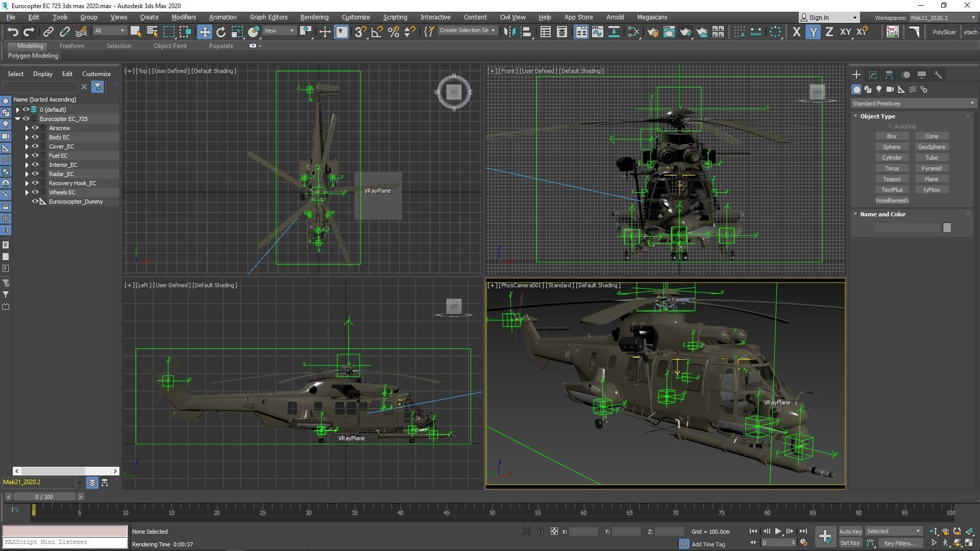Toggle the Angle Snap icon
This screenshot has width=980, height=551.
coord(377,32)
